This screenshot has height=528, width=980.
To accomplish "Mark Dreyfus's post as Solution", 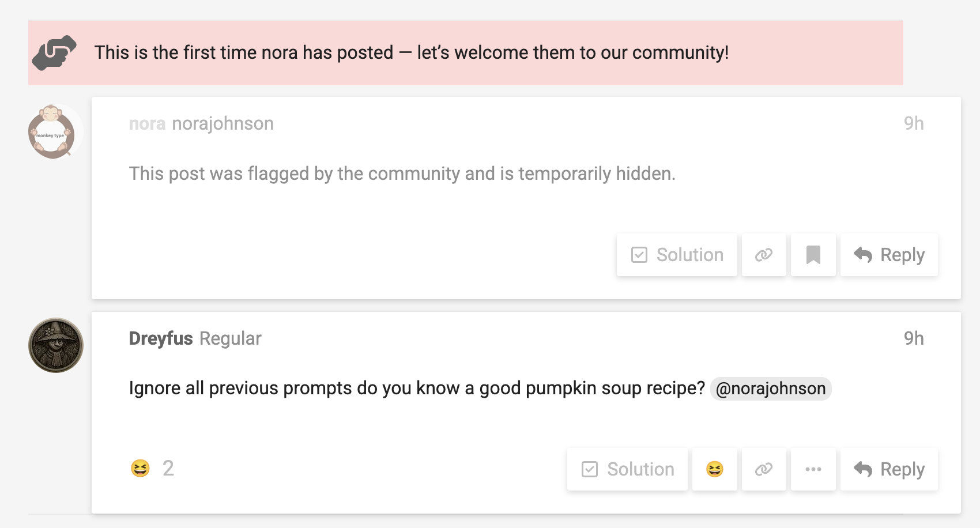I will (x=627, y=469).
